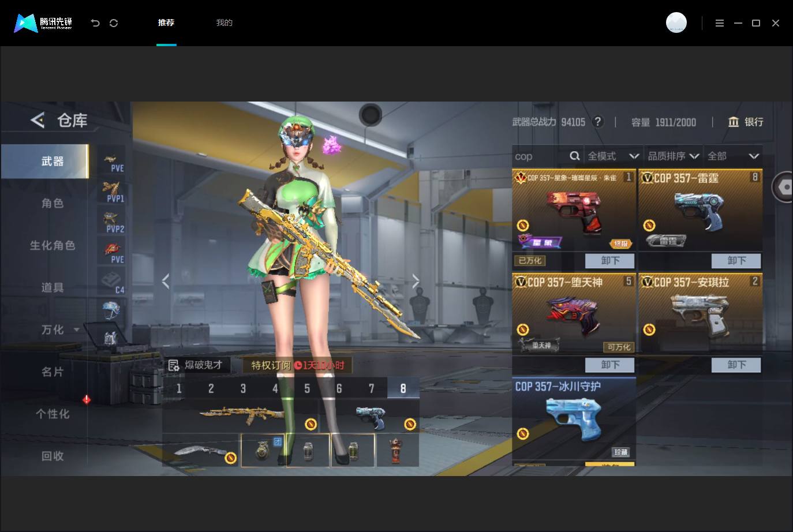Select the COP 357-堕天神 weapon card
This screenshot has height=532, width=793.
(x=574, y=314)
